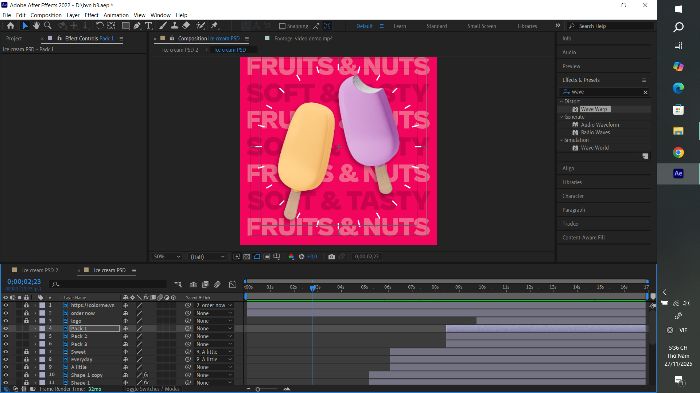The image size is (700, 393).
Task: Select the Pen tool
Action: [137, 26]
